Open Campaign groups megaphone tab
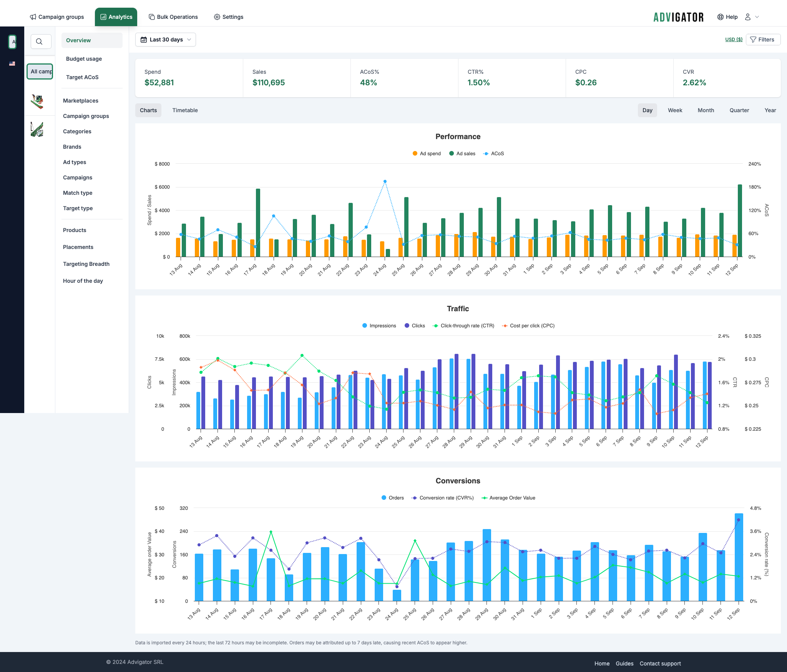Screen dimensions: 787x672 [57, 17]
